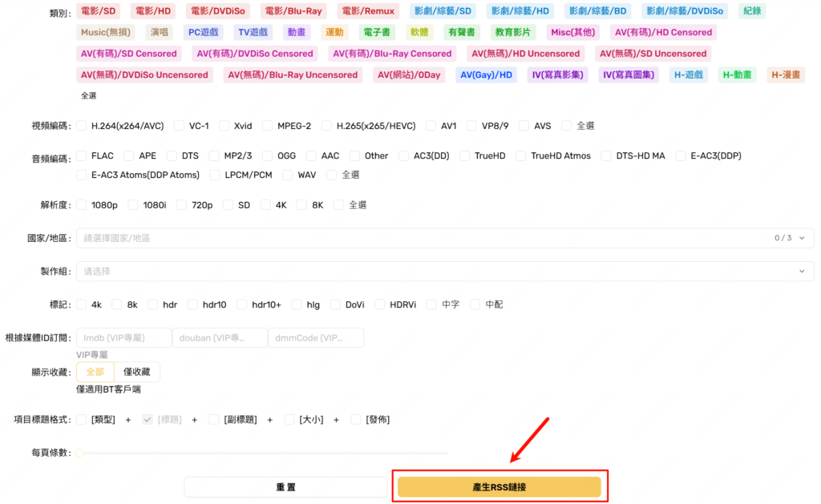
Task: Select the PC遊戲 category tag
Action: (204, 33)
